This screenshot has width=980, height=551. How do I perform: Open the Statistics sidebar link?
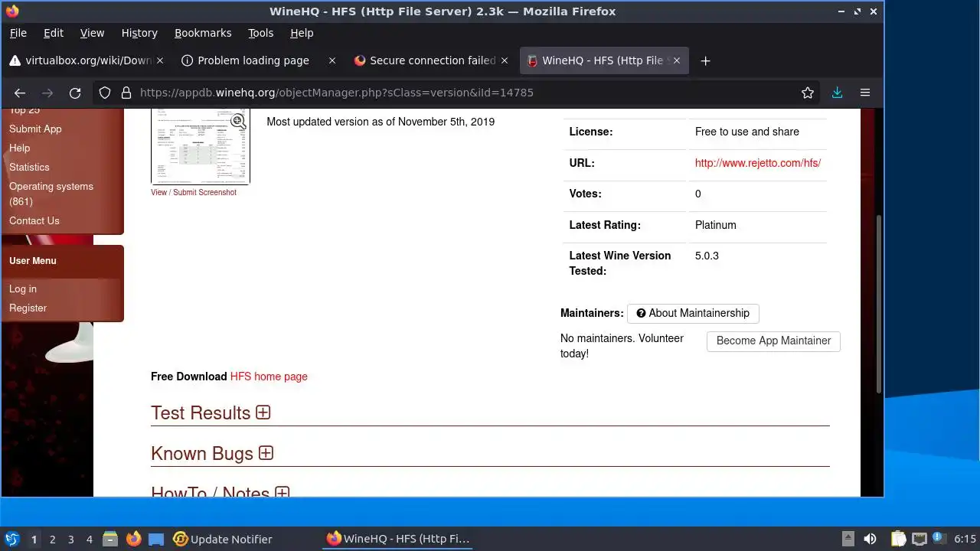click(x=29, y=167)
